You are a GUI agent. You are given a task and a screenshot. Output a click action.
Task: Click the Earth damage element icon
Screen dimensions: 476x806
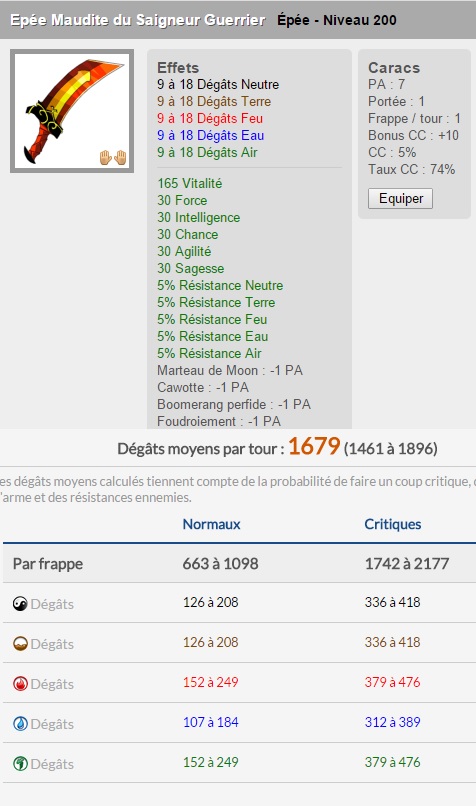point(20,644)
